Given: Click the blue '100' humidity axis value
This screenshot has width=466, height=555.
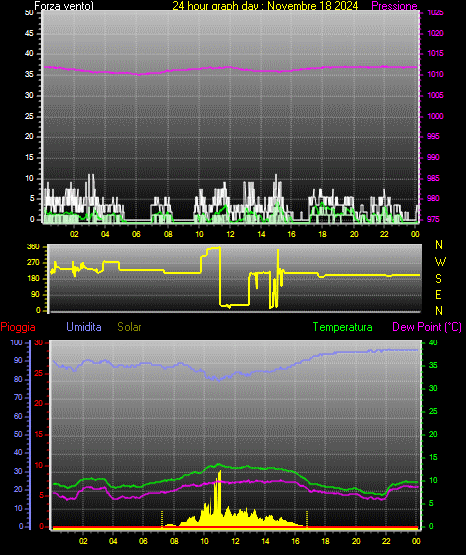Looking at the screenshot, I should point(16,343).
